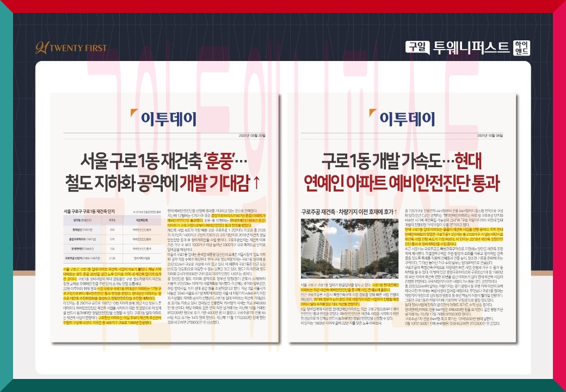Click the 현대상선 row in the table
Image resolution: width=566 pixels, height=392 pixels.
(112, 230)
